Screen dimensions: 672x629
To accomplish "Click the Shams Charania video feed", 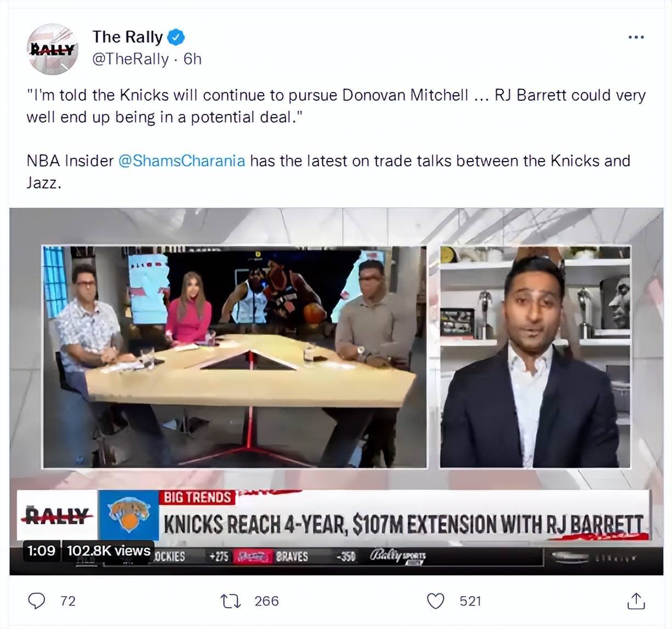I will click(535, 357).
